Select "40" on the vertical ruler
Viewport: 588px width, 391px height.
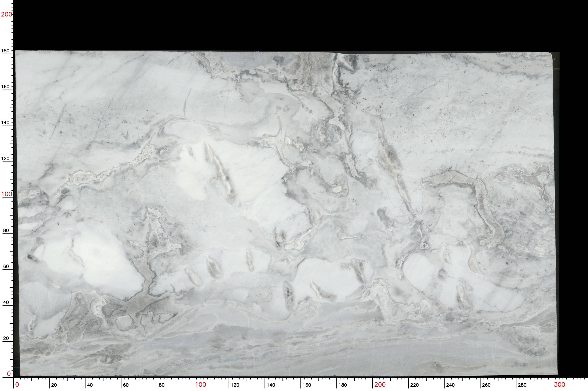tap(6, 302)
